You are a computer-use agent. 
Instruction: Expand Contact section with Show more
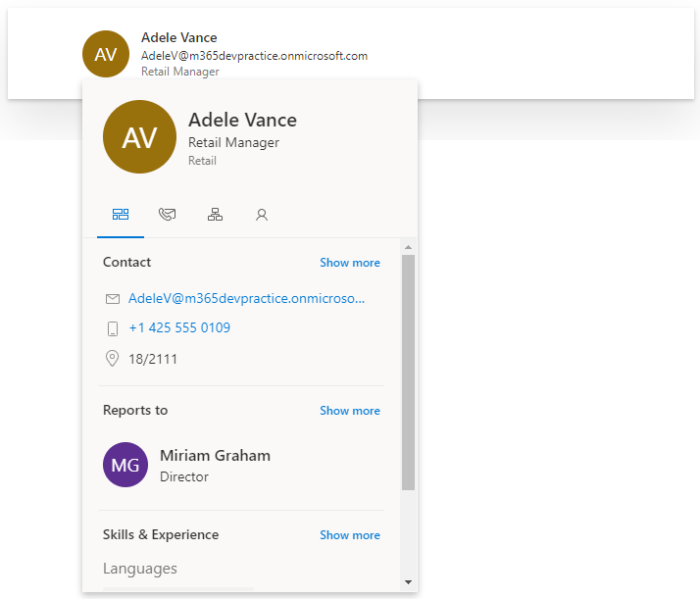click(x=349, y=263)
